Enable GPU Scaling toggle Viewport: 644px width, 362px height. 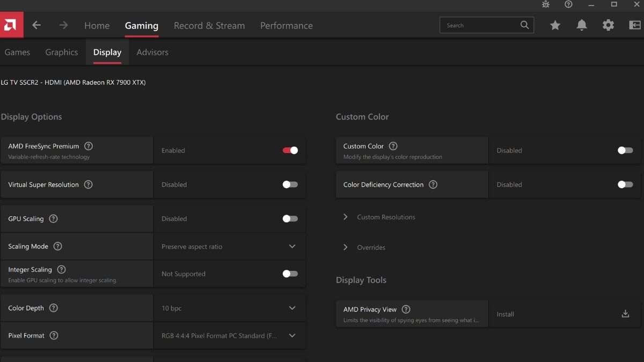click(290, 219)
